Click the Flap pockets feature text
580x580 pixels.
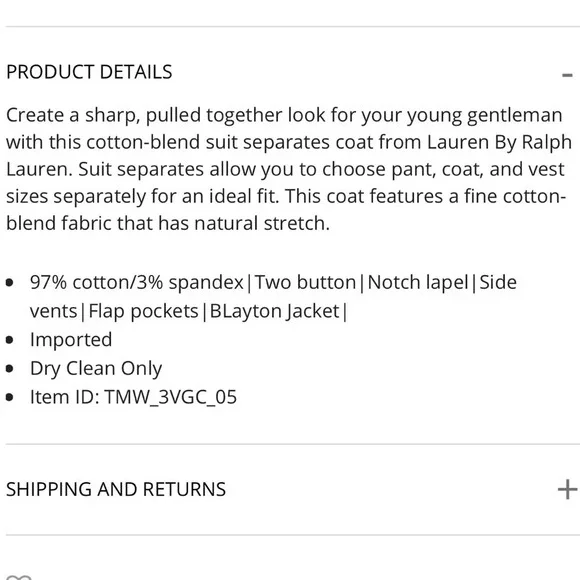click(144, 311)
